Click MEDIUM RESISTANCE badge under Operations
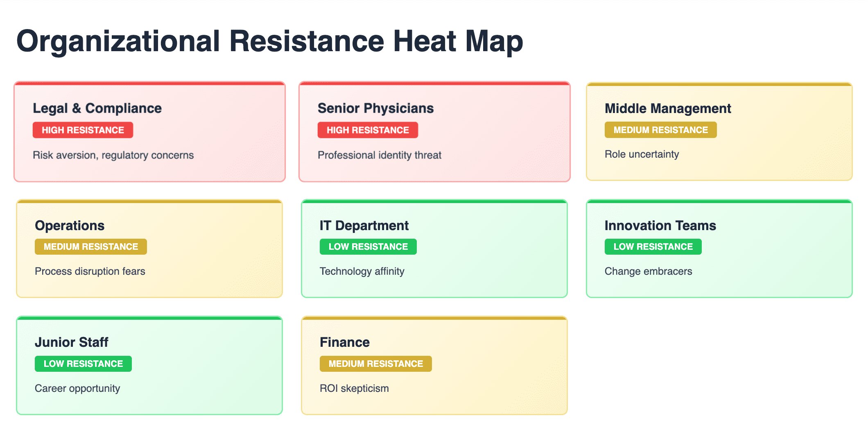Screen dimensions: 868x434 [90, 246]
